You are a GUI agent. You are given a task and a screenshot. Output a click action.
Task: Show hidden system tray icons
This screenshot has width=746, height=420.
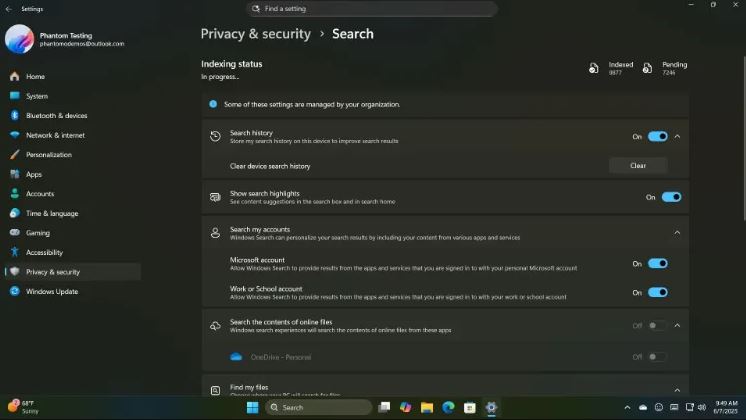tap(627, 408)
